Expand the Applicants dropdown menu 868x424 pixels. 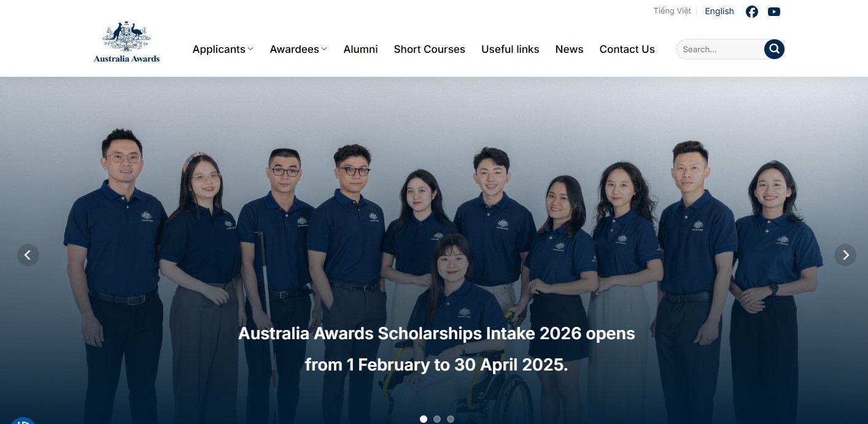[223, 49]
